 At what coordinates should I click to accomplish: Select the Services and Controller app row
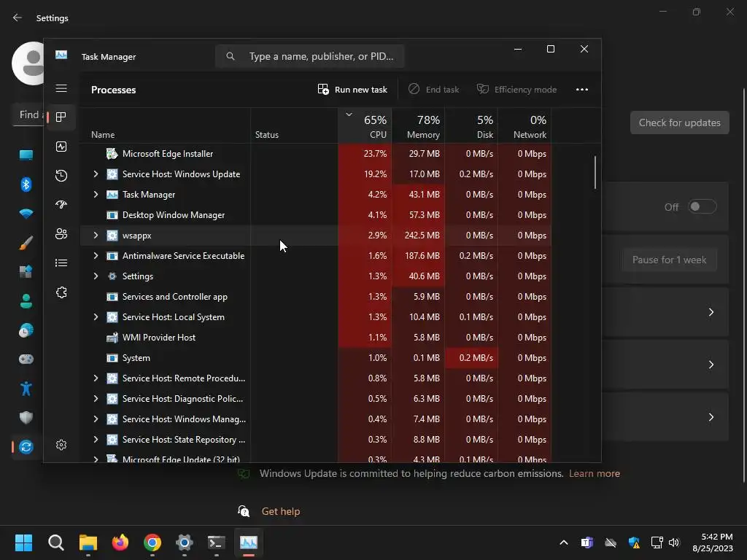(315, 297)
